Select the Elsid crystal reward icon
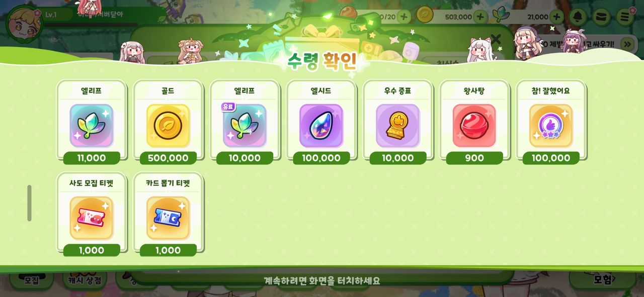The height and width of the screenshot is (297, 644). 321,126
